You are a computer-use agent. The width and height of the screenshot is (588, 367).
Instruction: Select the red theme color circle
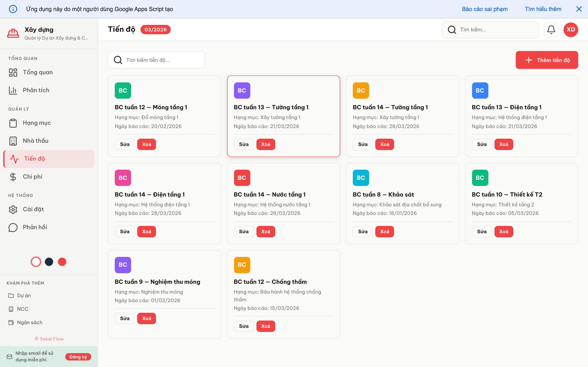[62, 262]
